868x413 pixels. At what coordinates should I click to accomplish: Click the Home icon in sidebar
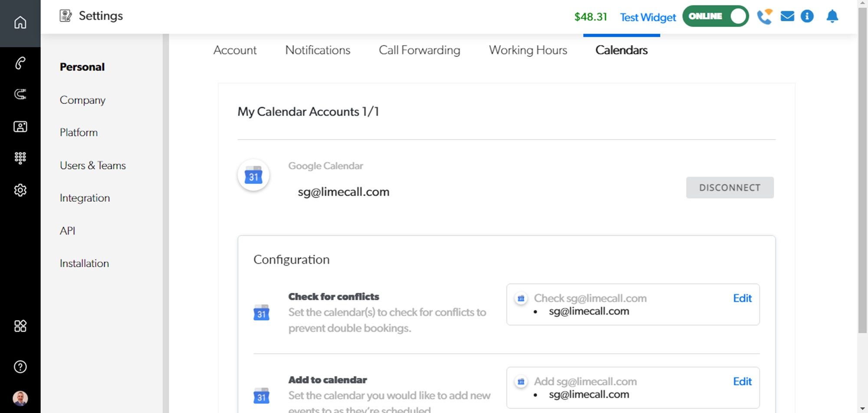tap(20, 23)
